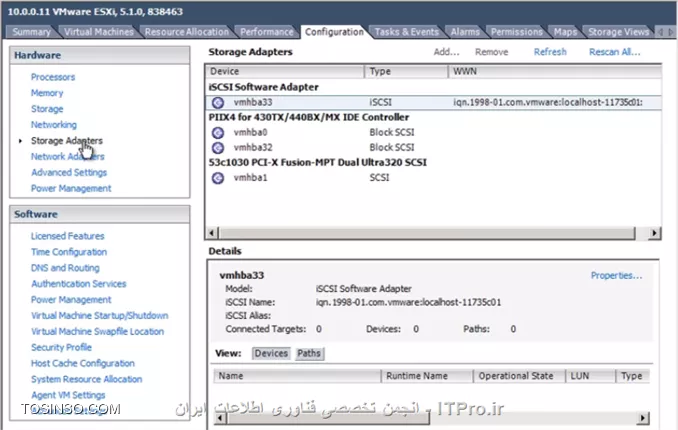Image resolution: width=678 pixels, height=430 pixels.
Task: Select the vmhba33 iSCSI row
Action: (434, 103)
